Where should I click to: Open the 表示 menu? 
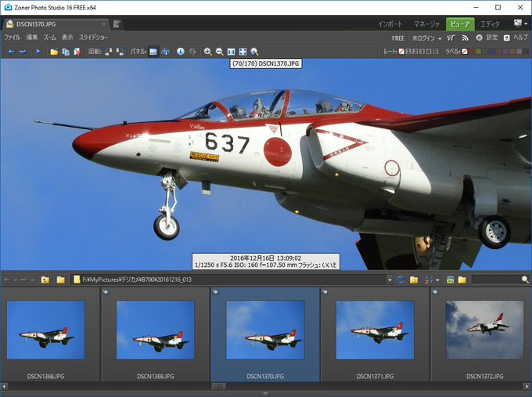[67, 38]
